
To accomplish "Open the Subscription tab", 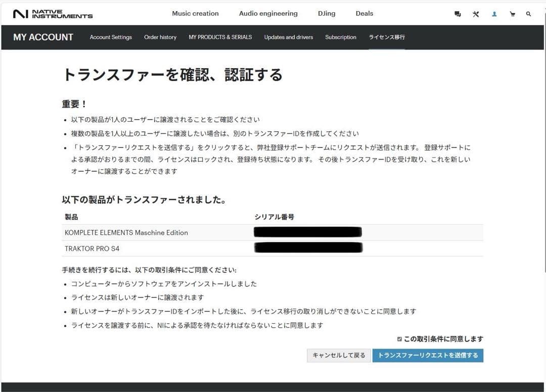I will click(x=341, y=37).
